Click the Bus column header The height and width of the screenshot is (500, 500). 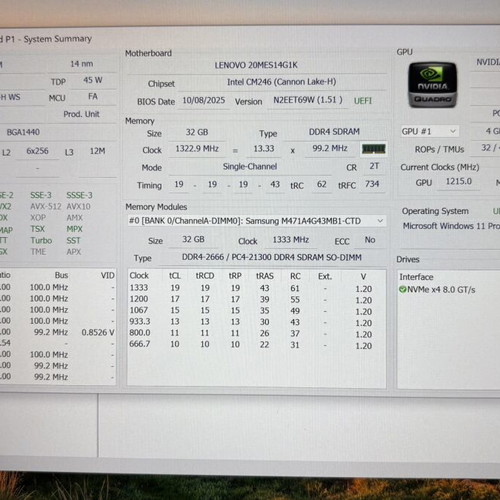(61, 275)
